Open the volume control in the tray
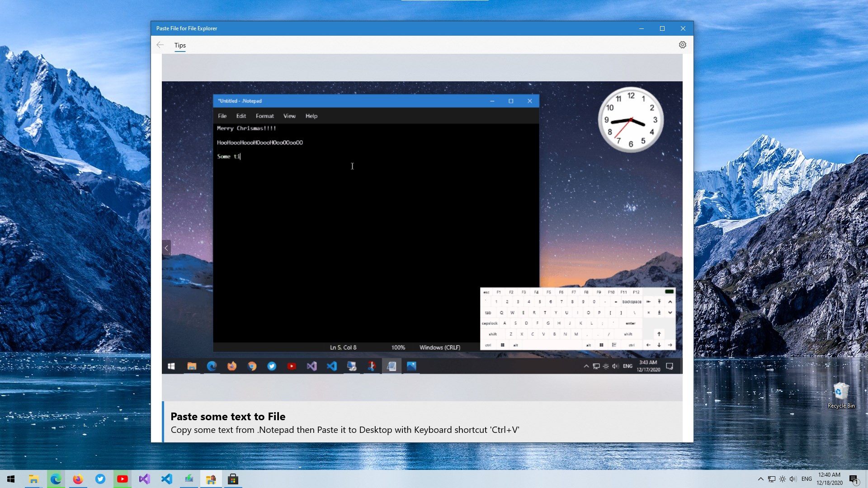This screenshot has height=488, width=868. click(793, 479)
